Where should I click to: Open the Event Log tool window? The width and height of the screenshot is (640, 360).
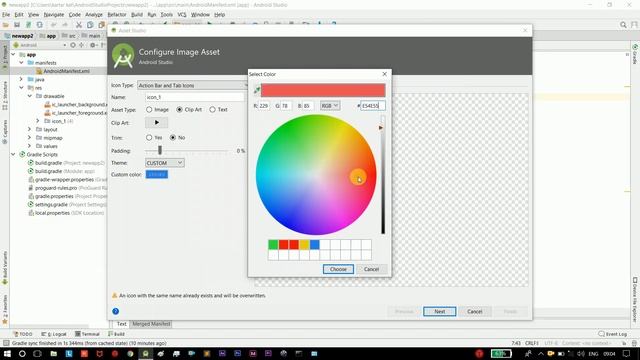coord(612,334)
